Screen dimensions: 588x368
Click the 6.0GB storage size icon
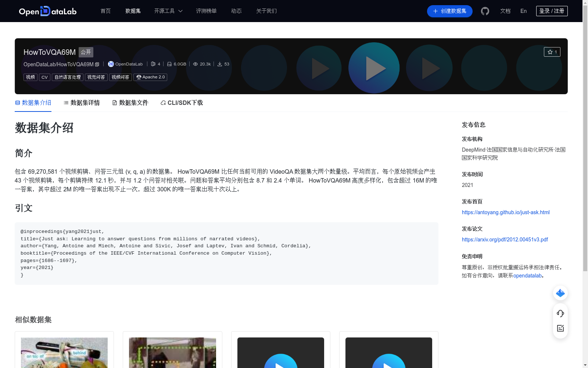169,64
